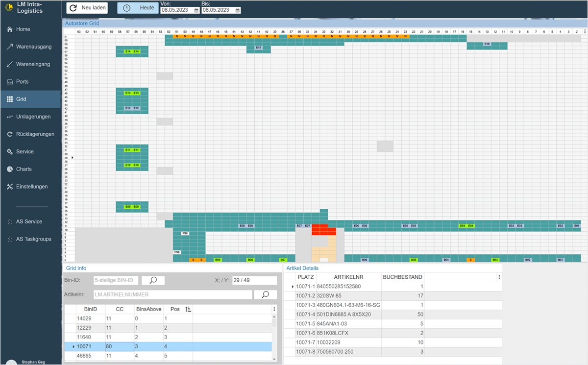This screenshot has height=365, width=588.
Task: Click the Artikelnr search magnifier button
Action: (x=265, y=294)
